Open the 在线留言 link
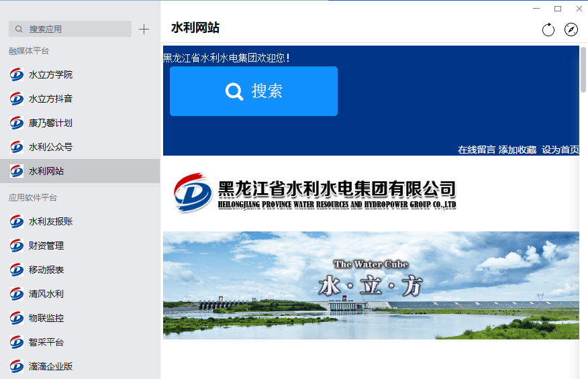Image resolution: width=588 pixels, height=379 pixels. click(477, 150)
